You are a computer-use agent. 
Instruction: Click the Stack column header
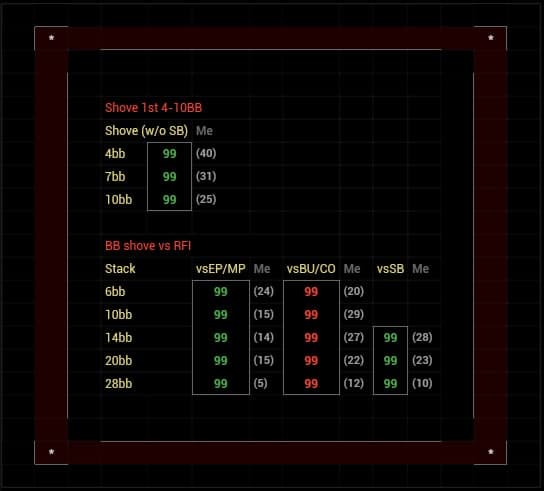point(120,269)
